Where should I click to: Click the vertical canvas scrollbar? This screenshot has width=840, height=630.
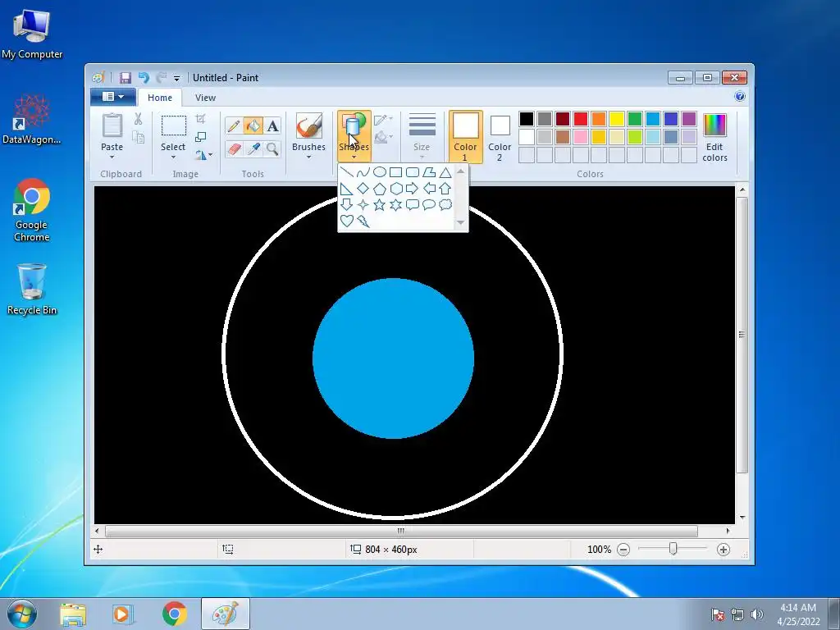[742, 335]
